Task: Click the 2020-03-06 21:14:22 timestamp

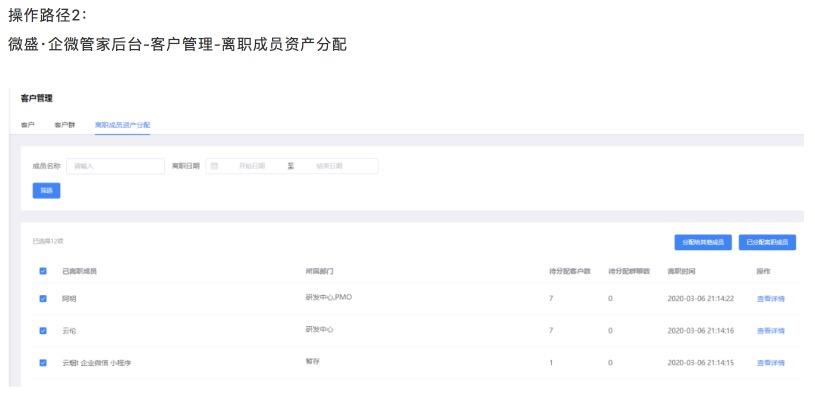Action: click(x=701, y=299)
